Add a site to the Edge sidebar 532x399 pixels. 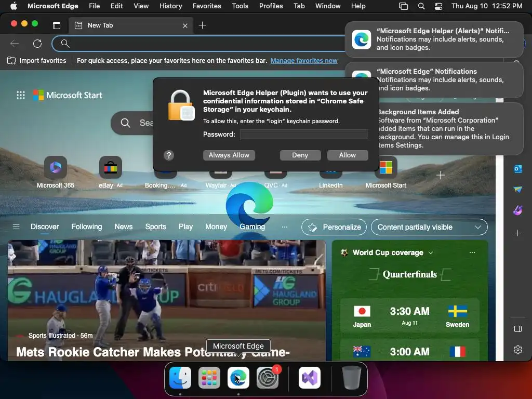[x=518, y=233]
